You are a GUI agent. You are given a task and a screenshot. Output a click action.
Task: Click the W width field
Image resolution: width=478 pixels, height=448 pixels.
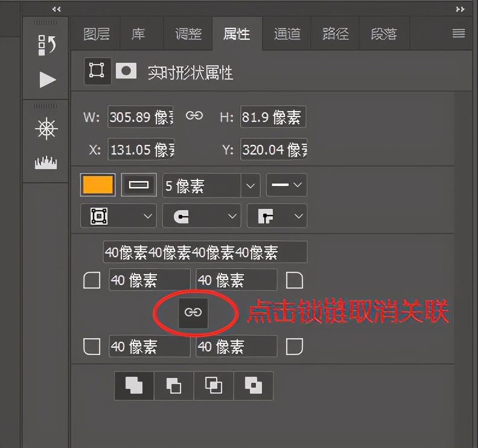(141, 117)
